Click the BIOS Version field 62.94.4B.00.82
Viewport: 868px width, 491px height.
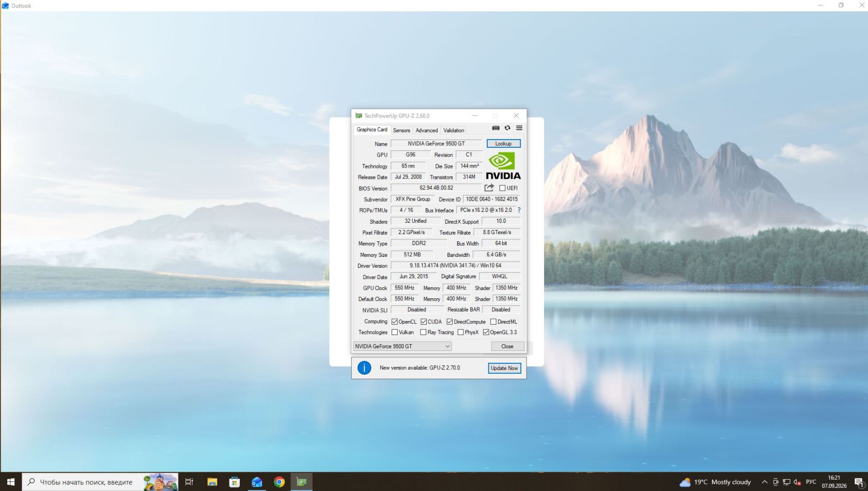[437, 188]
